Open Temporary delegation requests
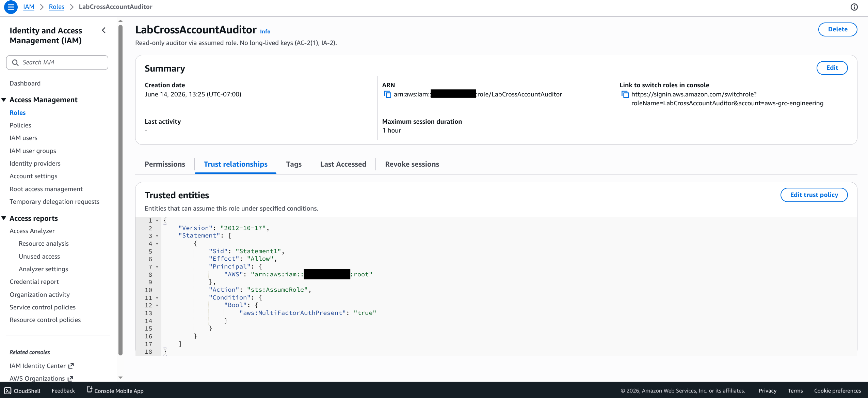Image resolution: width=868 pixels, height=398 pixels. point(54,201)
